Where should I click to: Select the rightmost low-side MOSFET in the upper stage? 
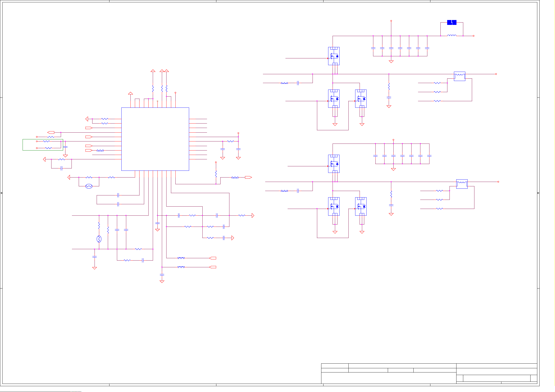pos(361,99)
